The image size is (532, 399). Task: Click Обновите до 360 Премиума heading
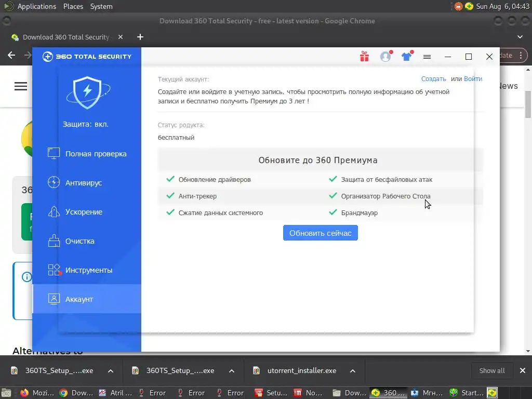pos(318,160)
